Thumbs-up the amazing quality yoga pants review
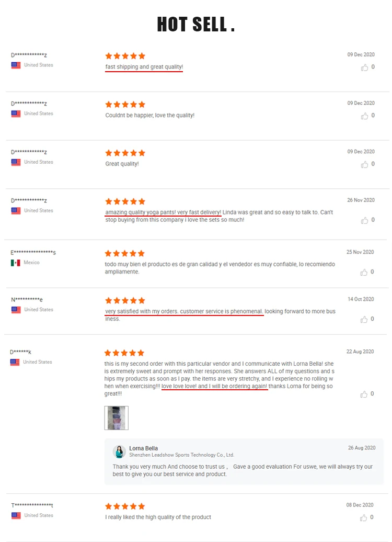 coord(364,220)
